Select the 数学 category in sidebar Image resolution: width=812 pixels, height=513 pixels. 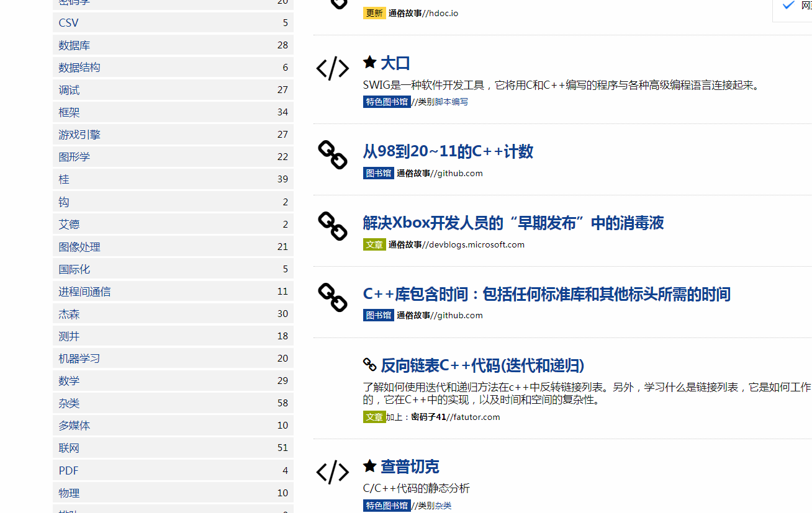point(173,381)
